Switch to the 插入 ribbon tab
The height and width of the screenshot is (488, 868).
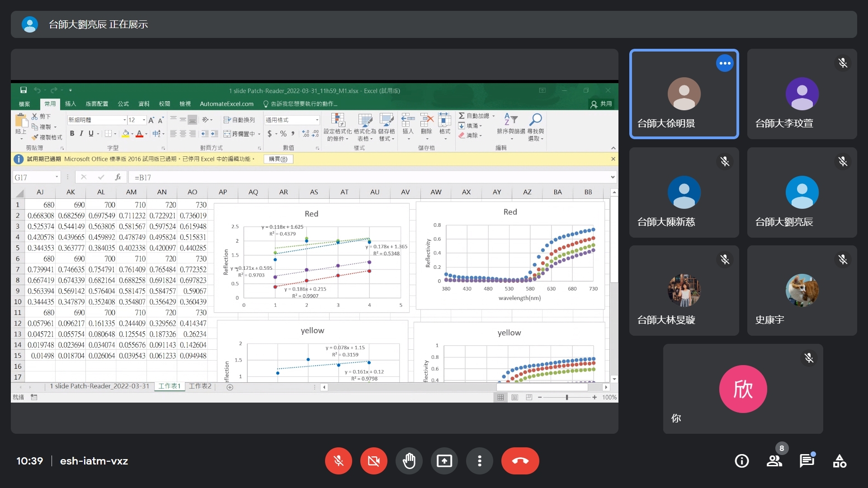coord(70,103)
